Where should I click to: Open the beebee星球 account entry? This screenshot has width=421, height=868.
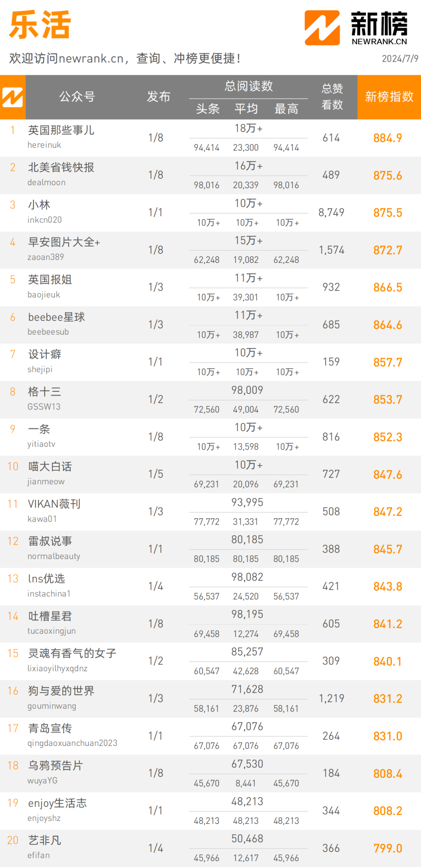57,317
